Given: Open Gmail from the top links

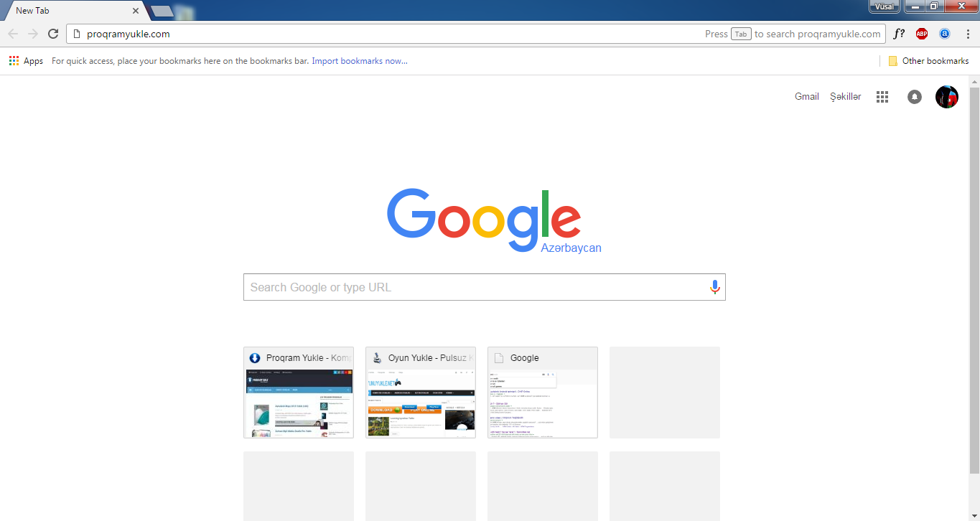Looking at the screenshot, I should pyautogui.click(x=806, y=96).
